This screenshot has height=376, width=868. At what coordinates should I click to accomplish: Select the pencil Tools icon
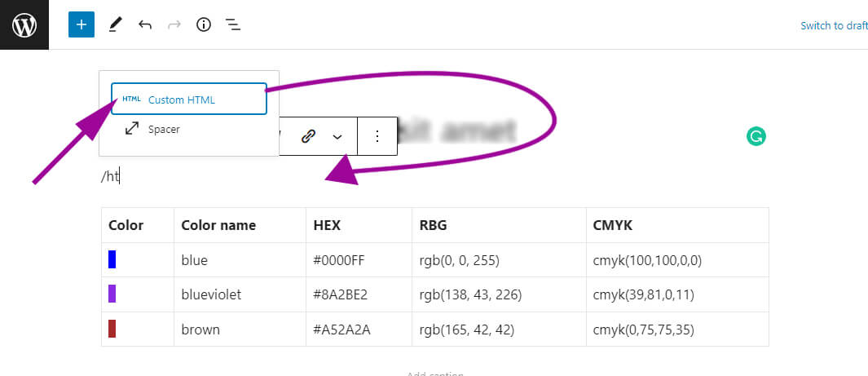point(115,25)
